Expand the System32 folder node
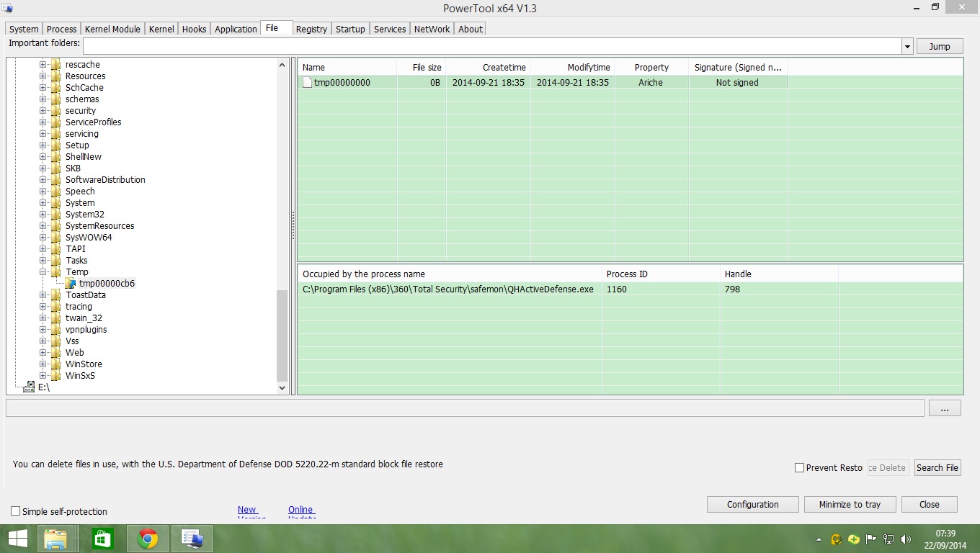Image resolution: width=980 pixels, height=553 pixels. (43, 215)
